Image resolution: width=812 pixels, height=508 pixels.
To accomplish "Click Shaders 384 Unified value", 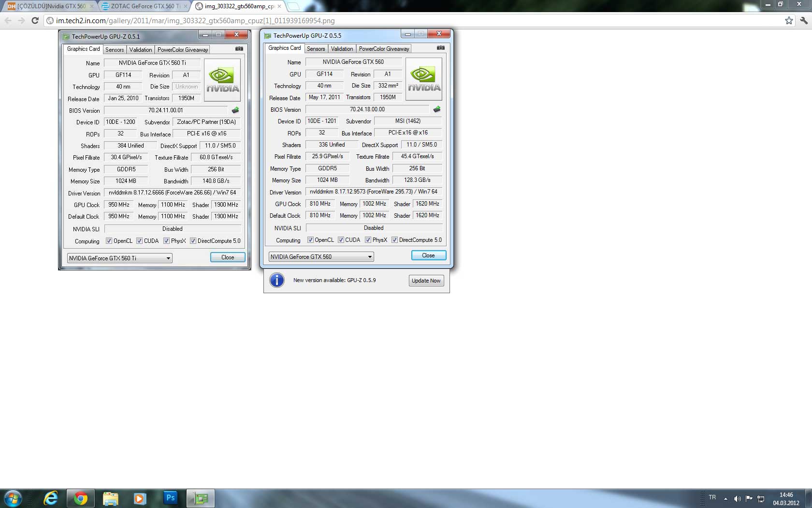I will tap(130, 146).
